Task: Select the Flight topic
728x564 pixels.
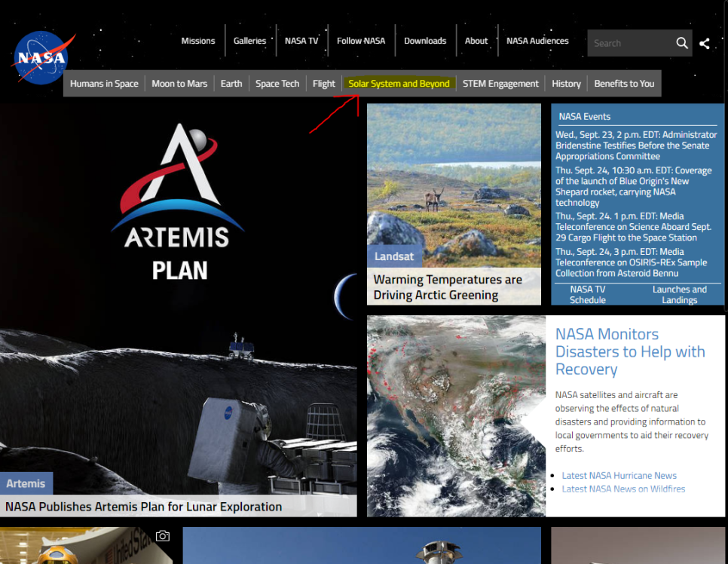Action: click(323, 84)
